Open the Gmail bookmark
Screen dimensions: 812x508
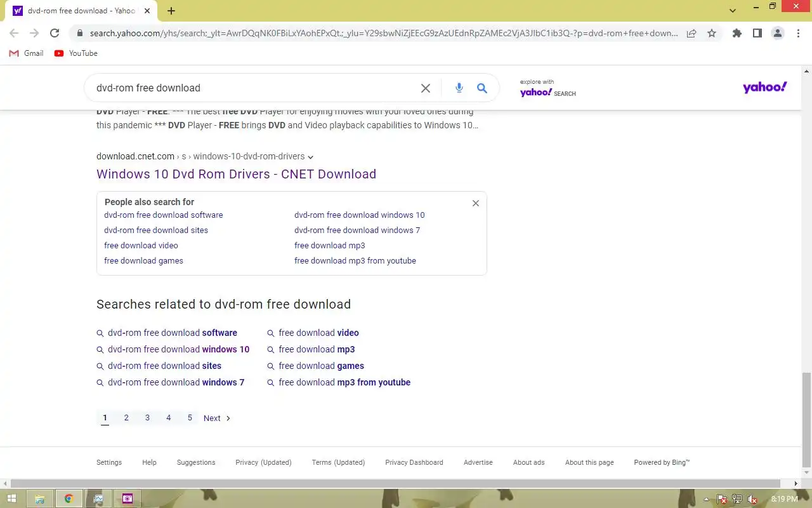click(26, 53)
